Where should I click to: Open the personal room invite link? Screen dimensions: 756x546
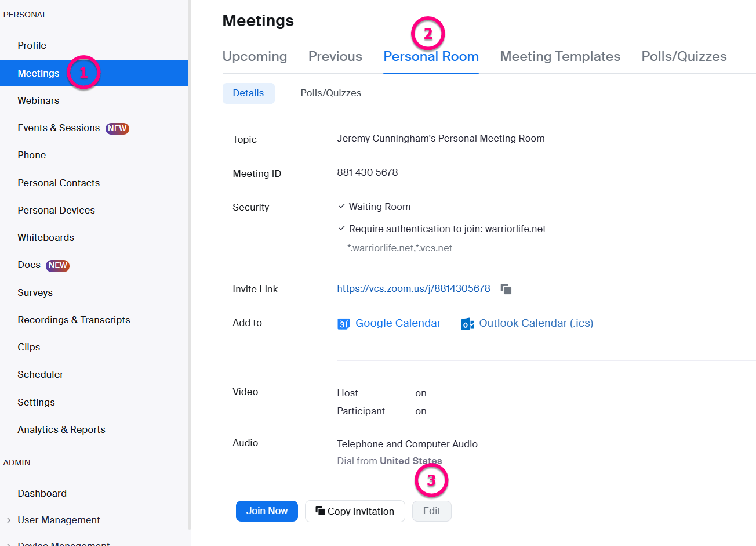click(x=413, y=288)
